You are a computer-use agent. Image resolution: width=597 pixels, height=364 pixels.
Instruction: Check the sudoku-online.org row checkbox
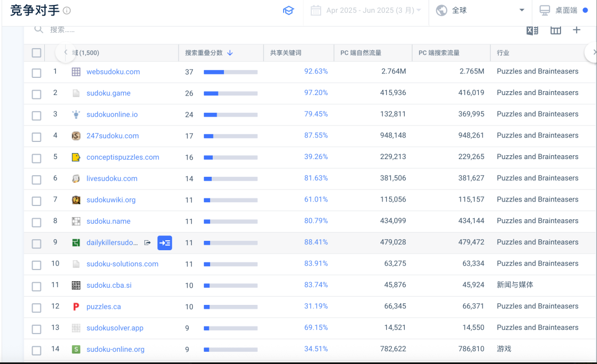coord(36,350)
